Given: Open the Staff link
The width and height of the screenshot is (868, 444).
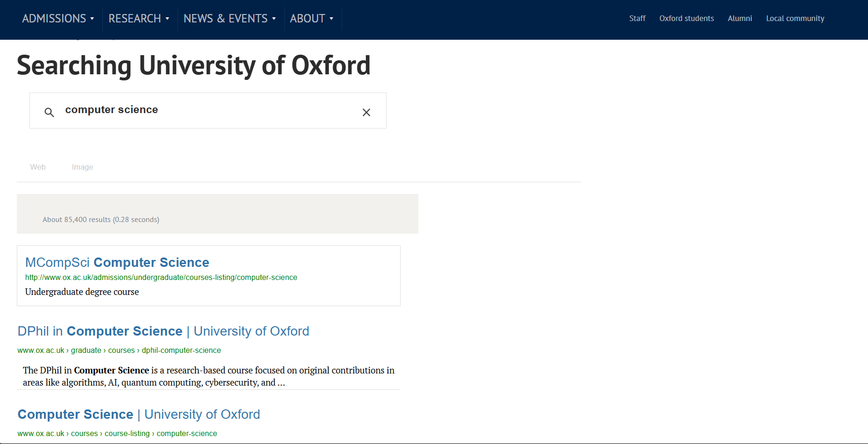Looking at the screenshot, I should point(637,19).
